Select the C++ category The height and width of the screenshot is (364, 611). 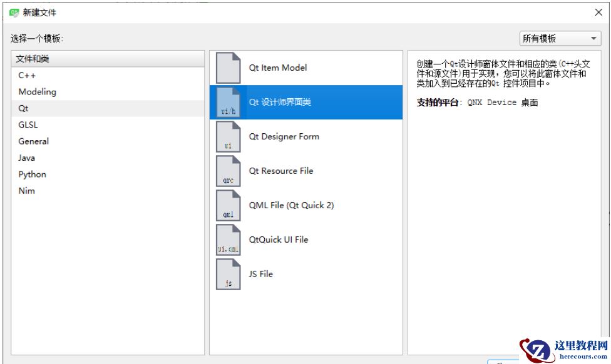[x=108, y=76]
